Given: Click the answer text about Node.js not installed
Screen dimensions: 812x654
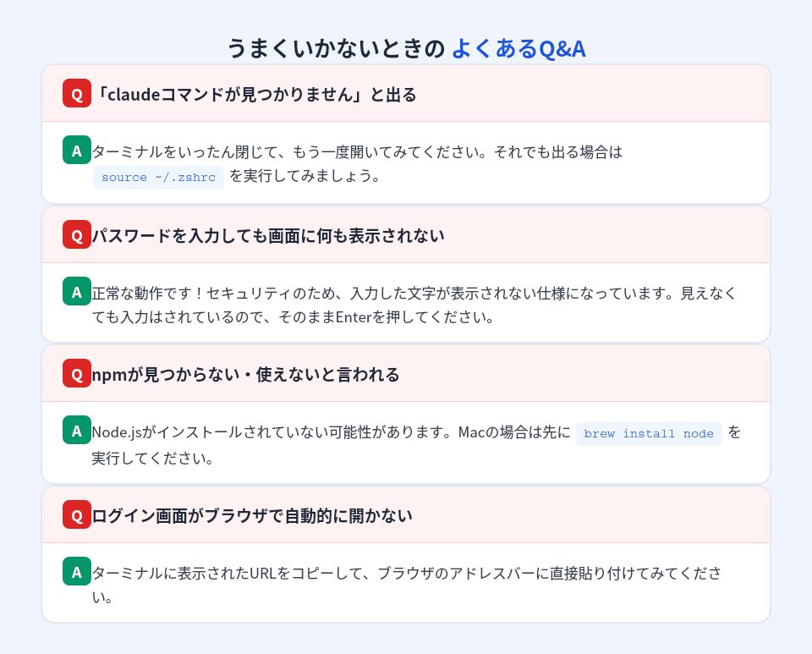Looking at the screenshot, I should [331, 433].
